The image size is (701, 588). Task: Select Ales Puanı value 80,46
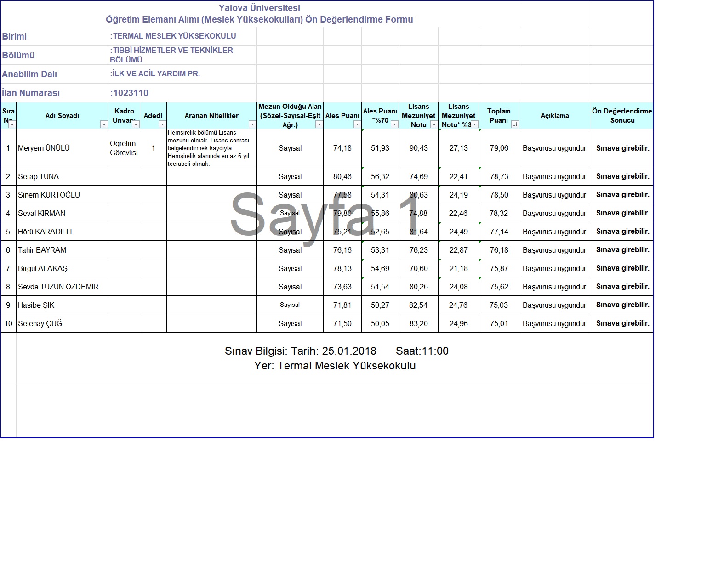(342, 176)
